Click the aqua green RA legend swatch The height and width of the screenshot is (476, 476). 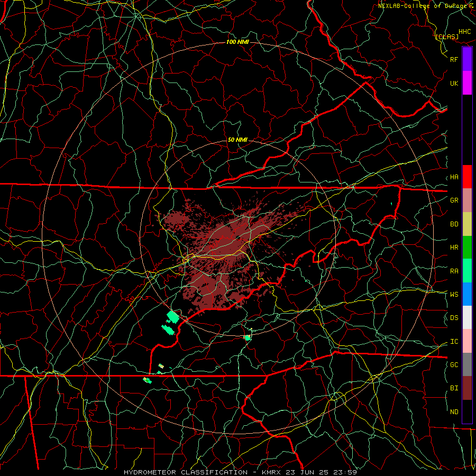(467, 270)
